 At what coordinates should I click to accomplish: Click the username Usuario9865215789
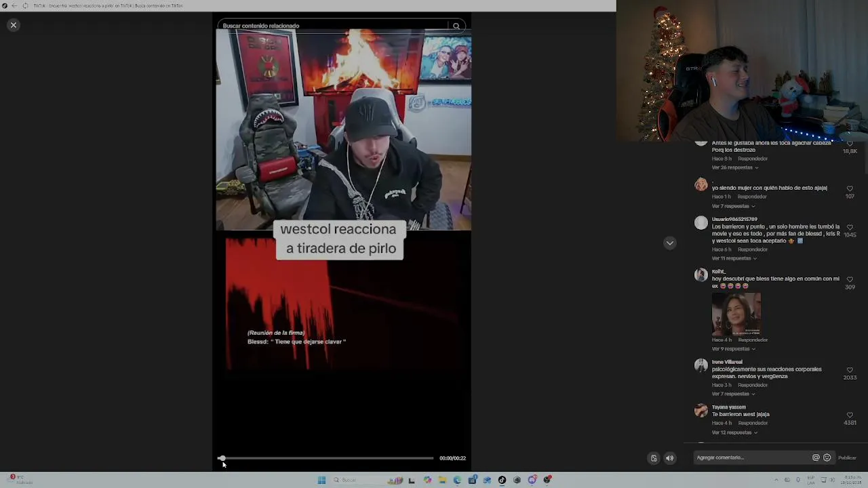[734, 219]
